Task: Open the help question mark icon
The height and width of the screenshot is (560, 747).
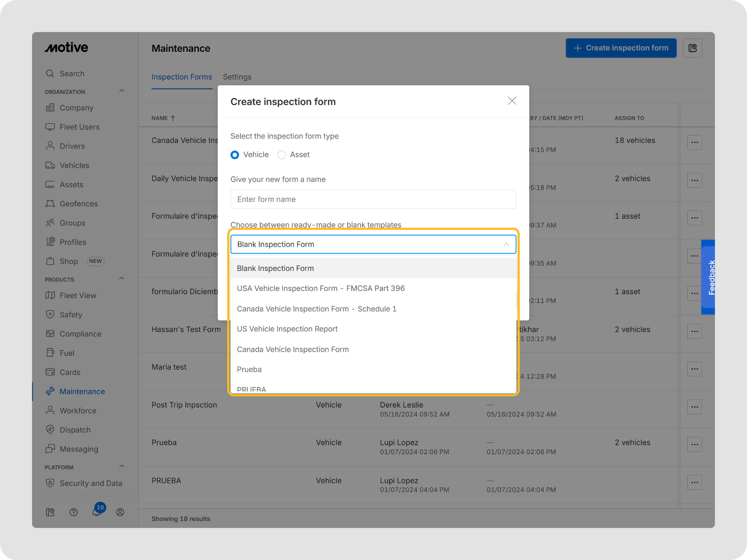Action: coord(74,512)
